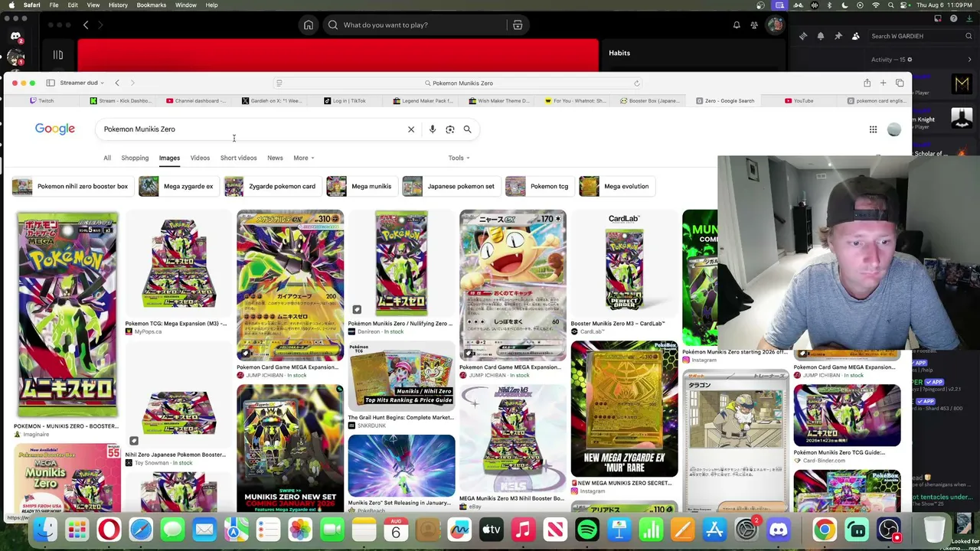The image size is (980, 551).
Task: Click the Safari address bar
Action: 459,83
